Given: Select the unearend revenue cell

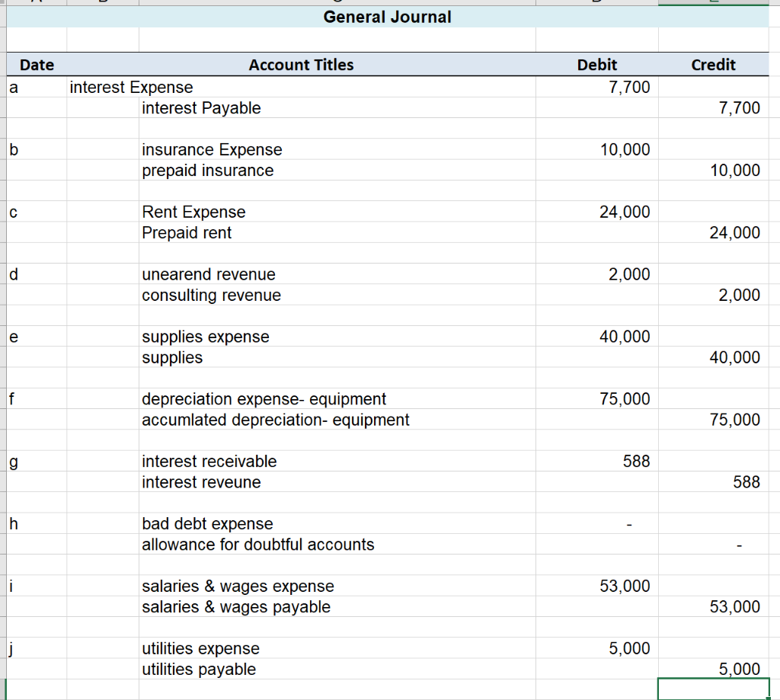Looking at the screenshot, I should coord(337,274).
